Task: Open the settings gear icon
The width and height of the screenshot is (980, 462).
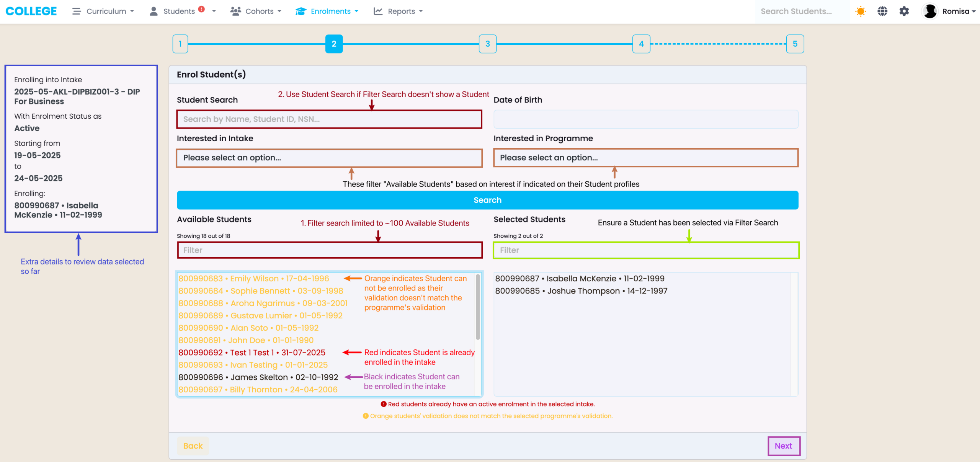Action: (904, 11)
